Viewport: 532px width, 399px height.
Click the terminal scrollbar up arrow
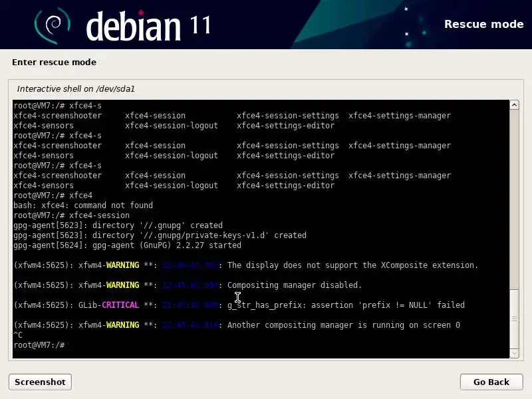click(x=514, y=105)
